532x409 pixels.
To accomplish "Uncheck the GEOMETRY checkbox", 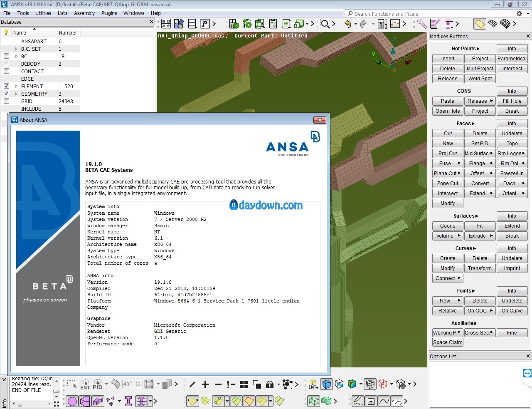I will (6, 94).
